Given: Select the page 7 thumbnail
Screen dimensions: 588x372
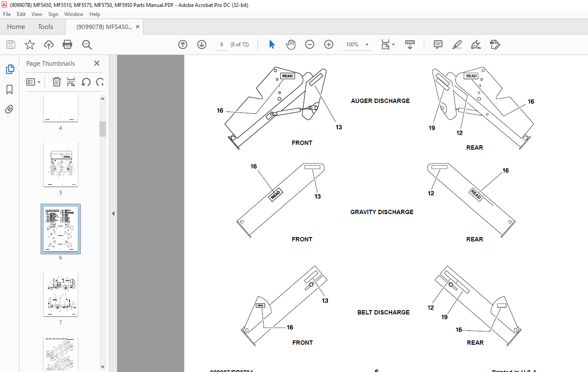Looking at the screenshot, I should click(x=60, y=294).
